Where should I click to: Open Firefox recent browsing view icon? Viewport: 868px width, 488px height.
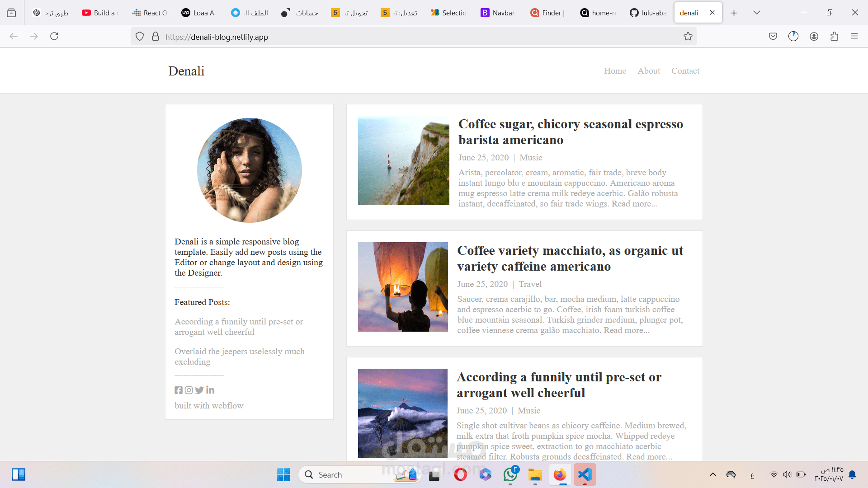tap(11, 13)
